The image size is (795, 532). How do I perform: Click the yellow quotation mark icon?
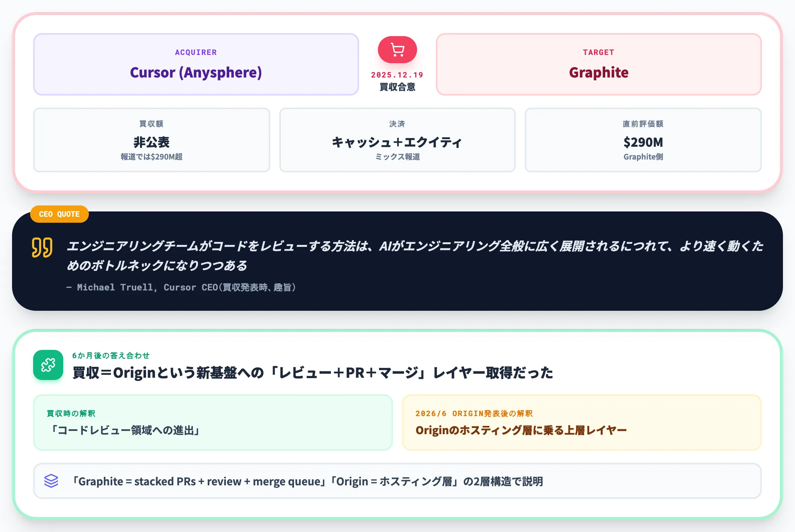(42, 247)
